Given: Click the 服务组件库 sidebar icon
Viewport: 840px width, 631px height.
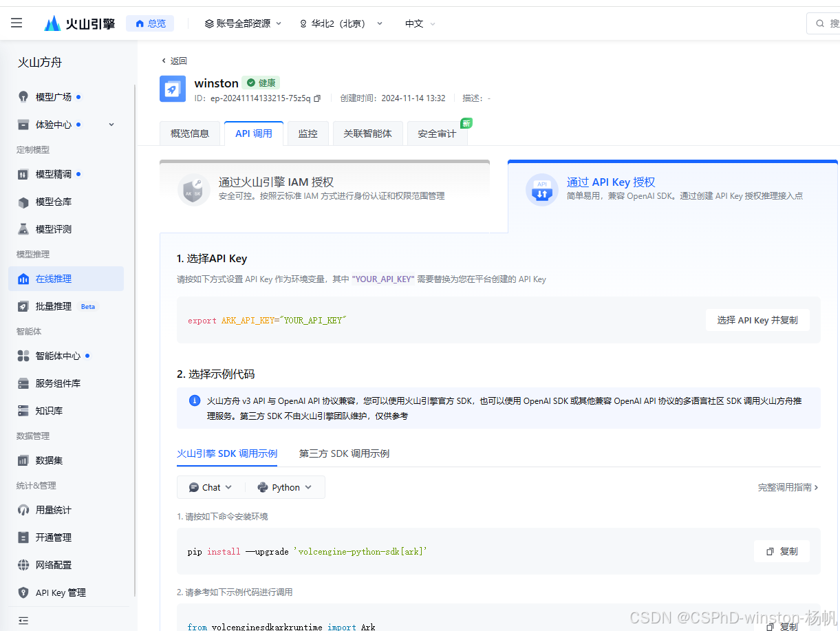Looking at the screenshot, I should coord(23,383).
